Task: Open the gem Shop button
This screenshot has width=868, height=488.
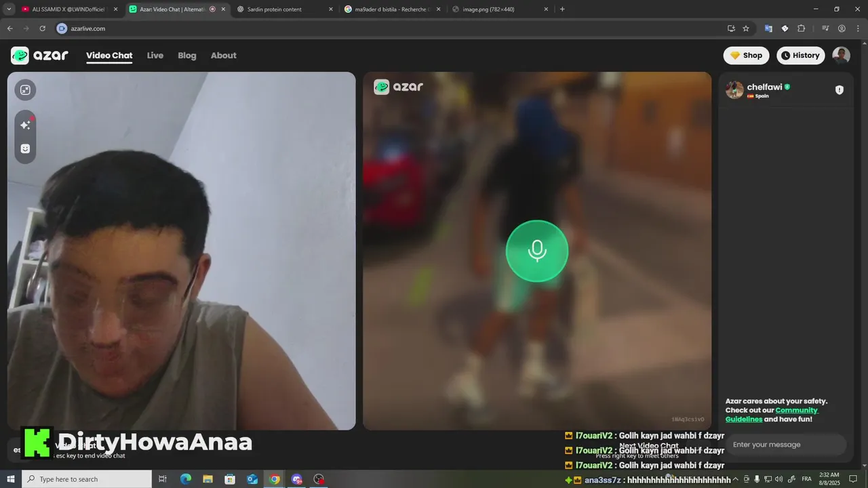Action: pyautogui.click(x=746, y=56)
